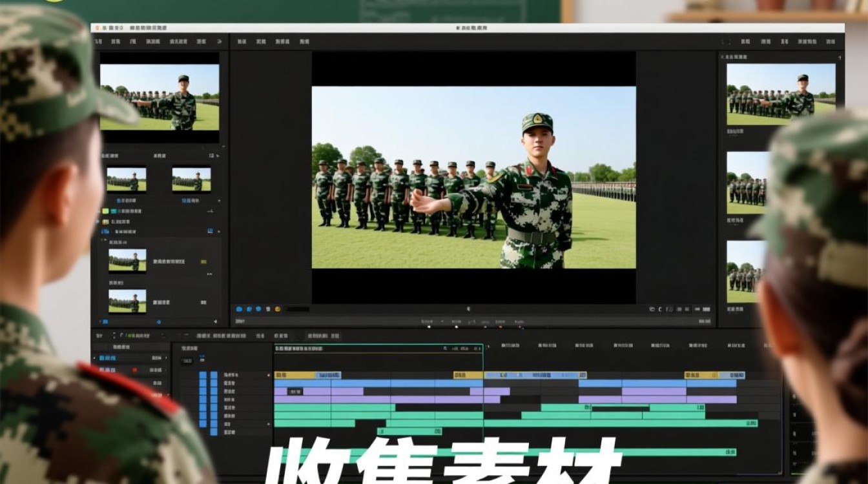Click the yellow smiley icon below the preview
The image size is (868, 484).
(x=277, y=309)
